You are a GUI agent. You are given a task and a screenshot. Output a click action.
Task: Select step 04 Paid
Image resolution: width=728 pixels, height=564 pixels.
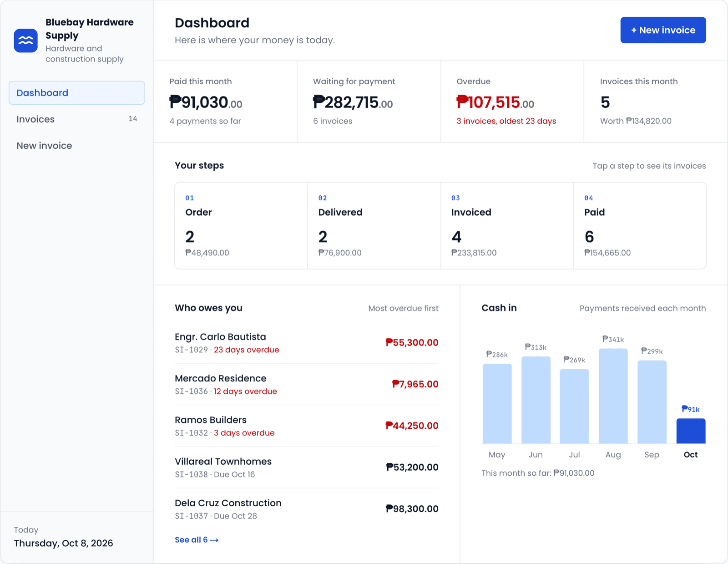click(x=640, y=226)
